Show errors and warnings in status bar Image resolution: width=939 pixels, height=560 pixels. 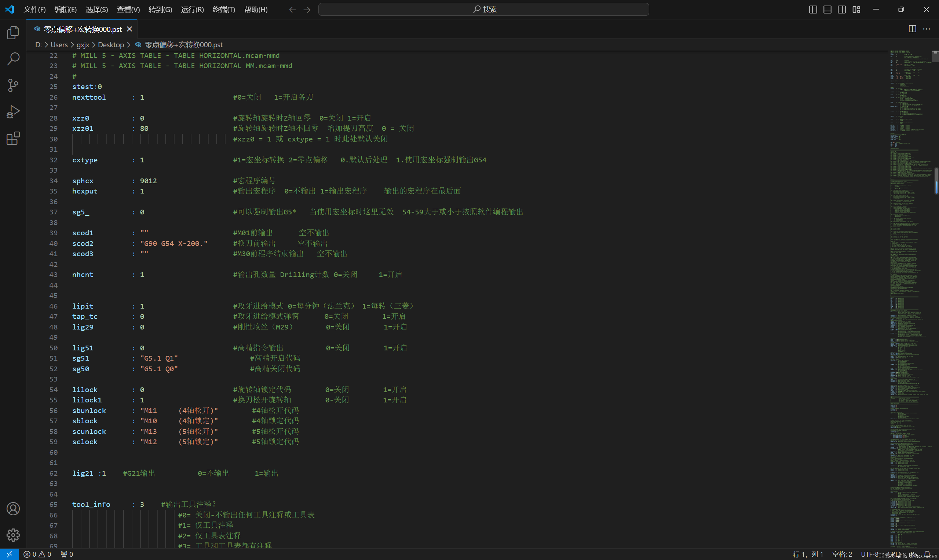37,555
